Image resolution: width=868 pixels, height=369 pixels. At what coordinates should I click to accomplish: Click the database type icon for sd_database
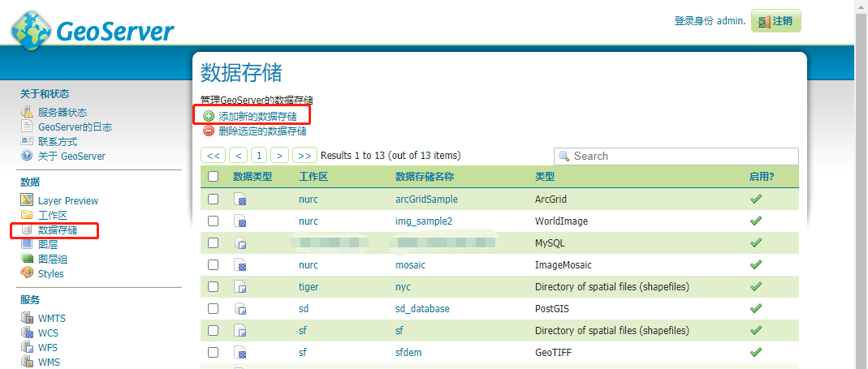(x=240, y=309)
